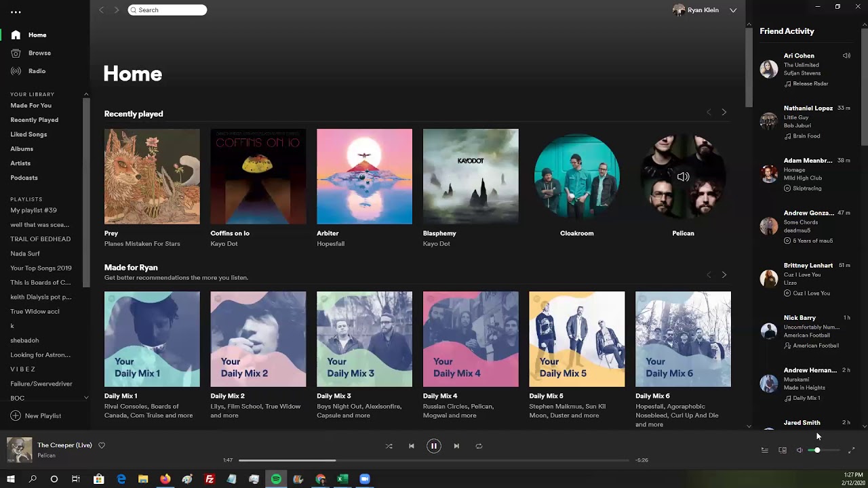Image resolution: width=868 pixels, height=488 pixels.
Task: Skip to the next track
Action: (456, 446)
